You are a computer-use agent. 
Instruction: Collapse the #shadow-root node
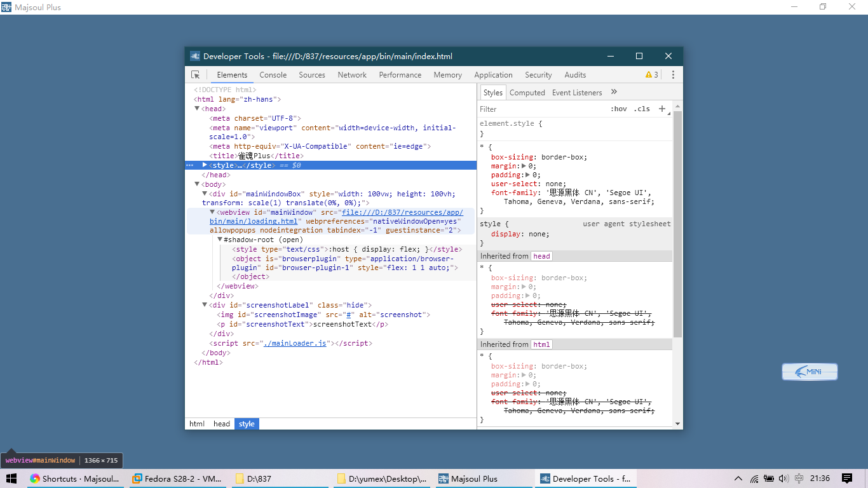tap(220, 240)
